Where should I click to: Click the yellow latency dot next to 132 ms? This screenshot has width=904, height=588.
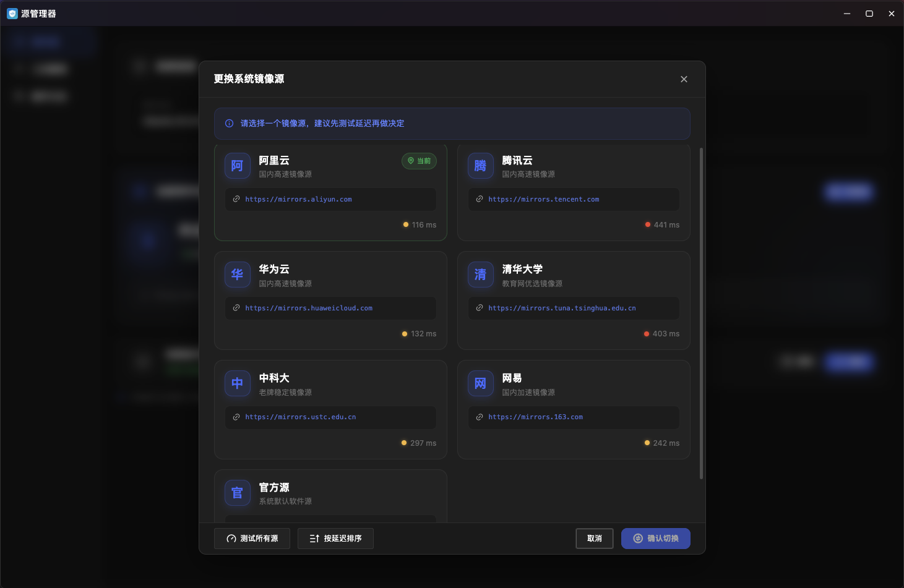click(405, 334)
